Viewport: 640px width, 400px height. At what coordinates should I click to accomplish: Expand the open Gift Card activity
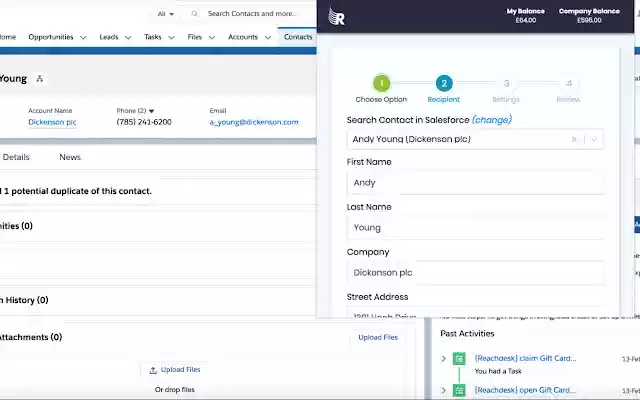tap(444, 391)
